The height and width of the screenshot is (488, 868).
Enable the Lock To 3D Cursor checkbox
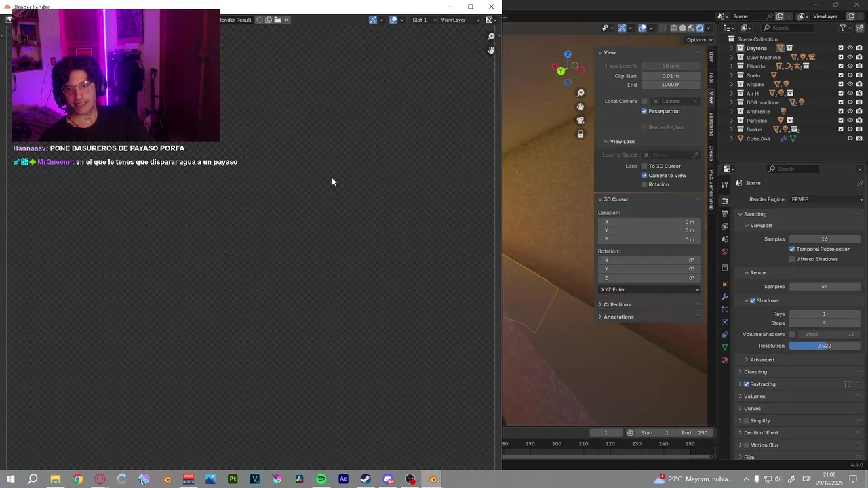644,166
